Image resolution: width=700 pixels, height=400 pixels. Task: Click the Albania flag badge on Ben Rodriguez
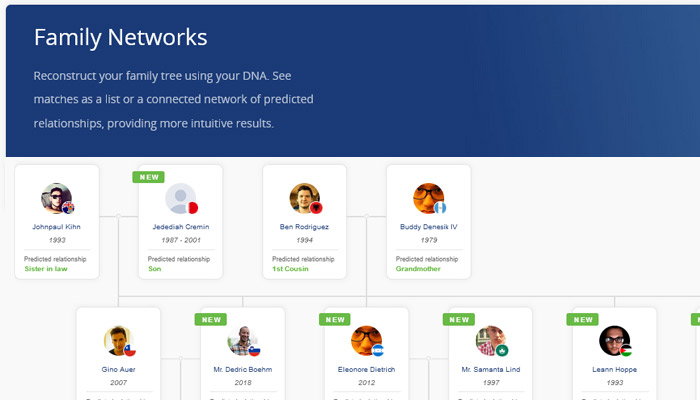tap(317, 208)
